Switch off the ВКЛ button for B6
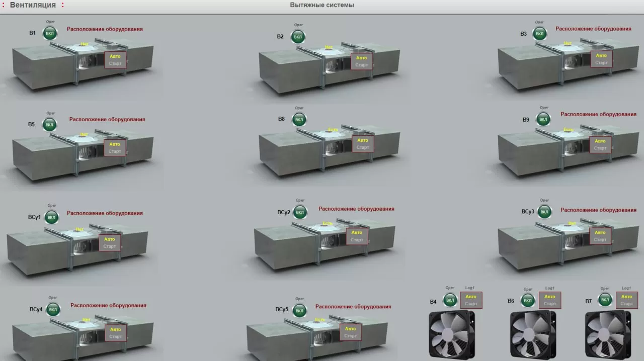Screen dimensions: 644x361 (528, 301)
